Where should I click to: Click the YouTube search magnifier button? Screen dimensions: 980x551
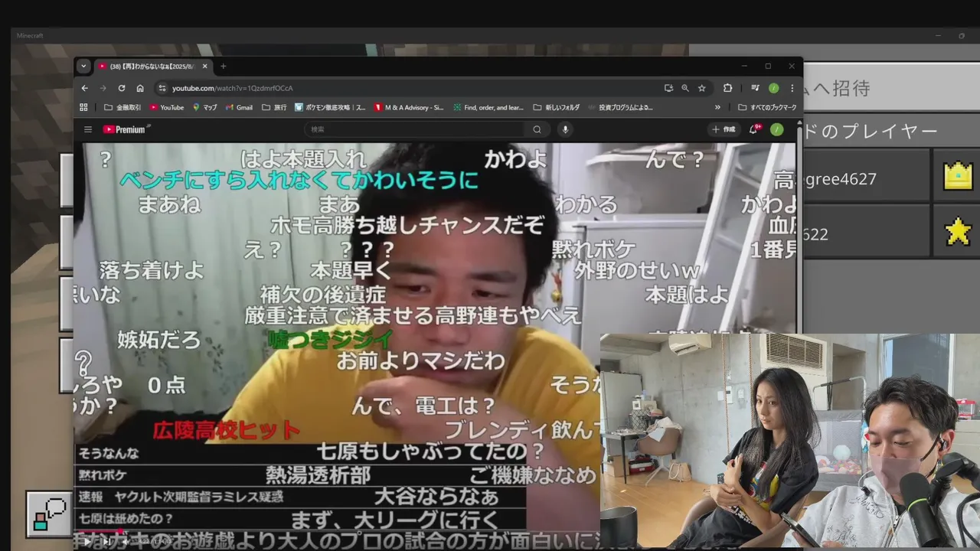tap(537, 129)
